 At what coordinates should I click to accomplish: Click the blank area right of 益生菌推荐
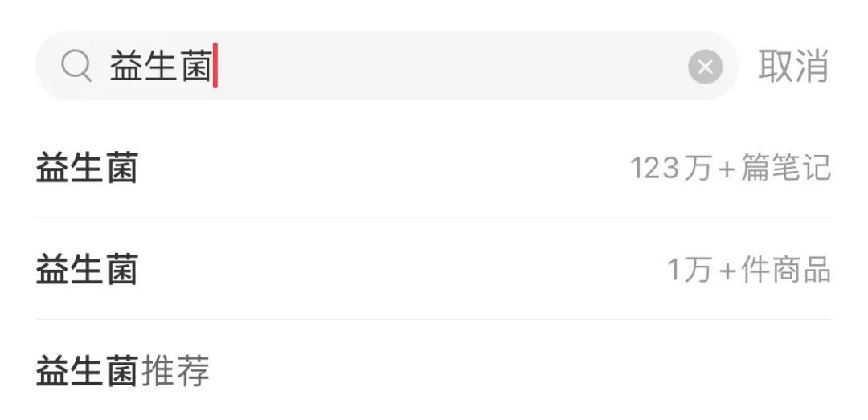[522, 371]
